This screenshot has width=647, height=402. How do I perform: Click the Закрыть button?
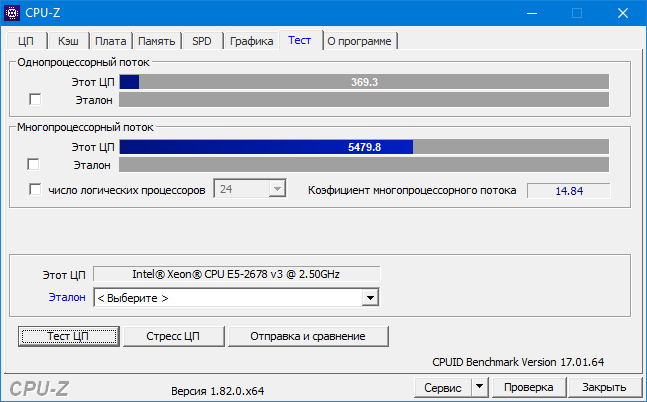point(604,388)
